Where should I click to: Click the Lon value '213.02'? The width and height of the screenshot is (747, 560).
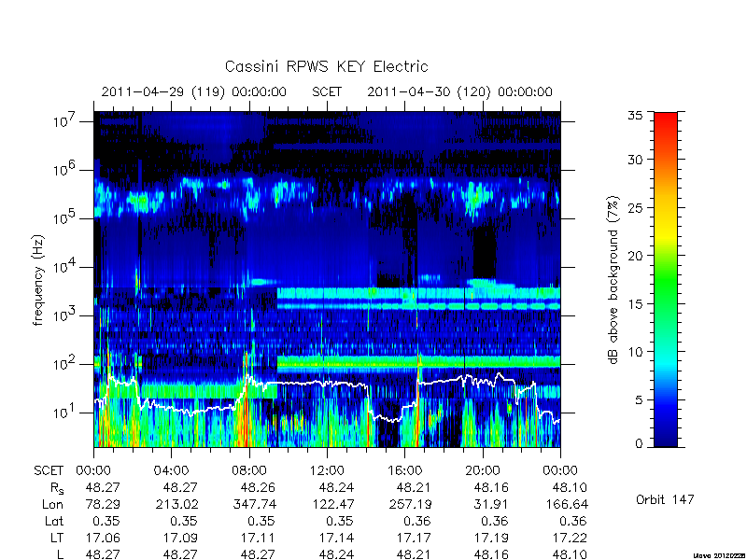click(176, 504)
